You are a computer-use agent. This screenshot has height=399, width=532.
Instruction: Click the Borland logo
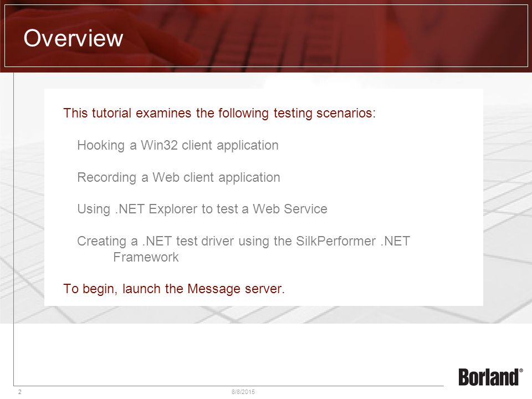tap(490, 377)
